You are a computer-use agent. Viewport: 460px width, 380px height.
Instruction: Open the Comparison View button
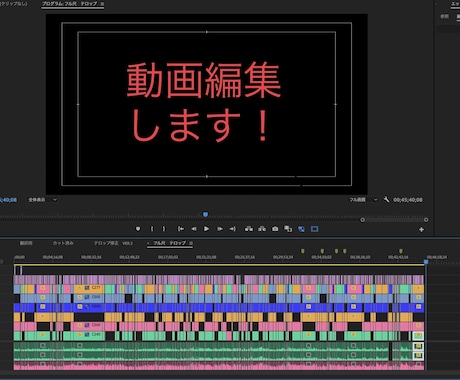[x=288, y=229]
